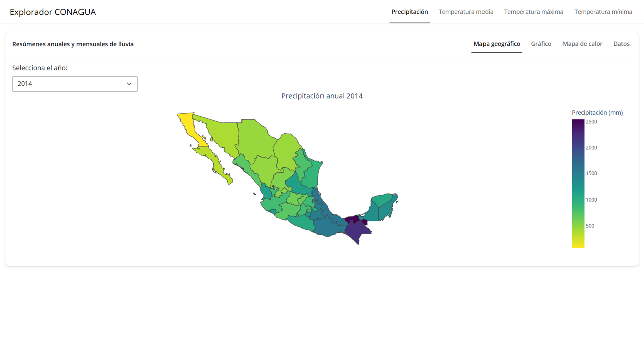This screenshot has height=362, width=644.
Task: Click the chevron arrow of the year selector
Action: [x=129, y=84]
